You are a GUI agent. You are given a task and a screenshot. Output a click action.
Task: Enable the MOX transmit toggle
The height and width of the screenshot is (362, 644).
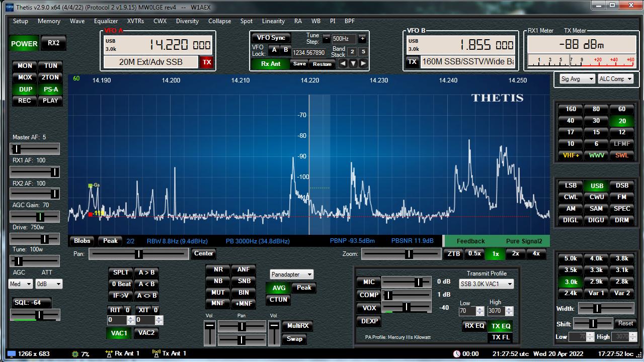coord(25,77)
